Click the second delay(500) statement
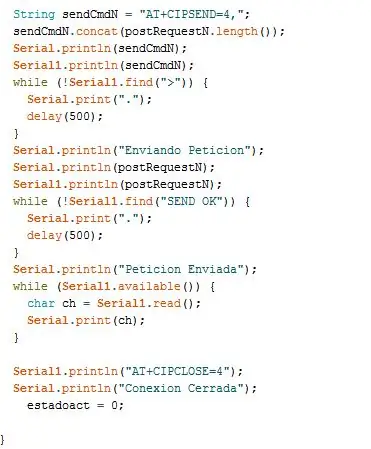This screenshot has height=449, width=371. tap(65, 235)
